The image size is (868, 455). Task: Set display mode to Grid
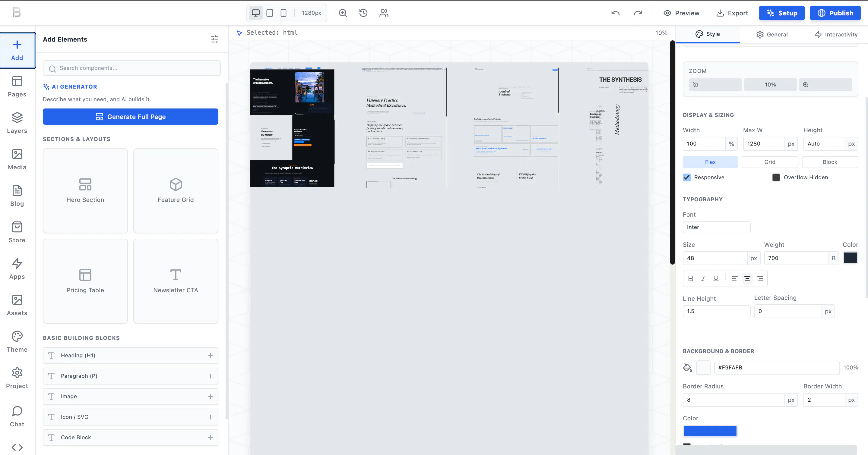[x=770, y=162]
